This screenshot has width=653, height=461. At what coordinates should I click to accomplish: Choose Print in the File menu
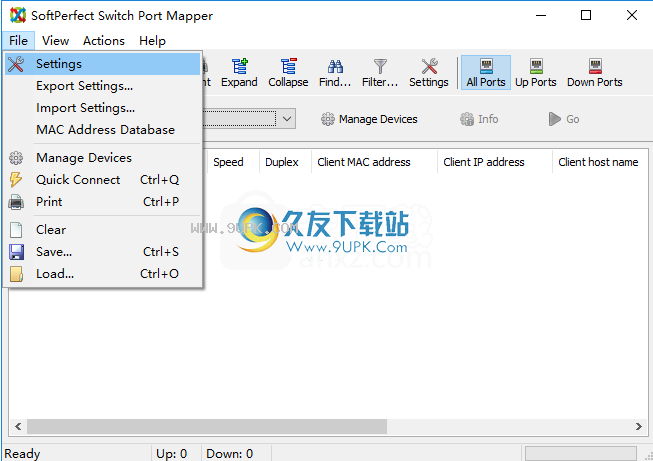coord(102,202)
